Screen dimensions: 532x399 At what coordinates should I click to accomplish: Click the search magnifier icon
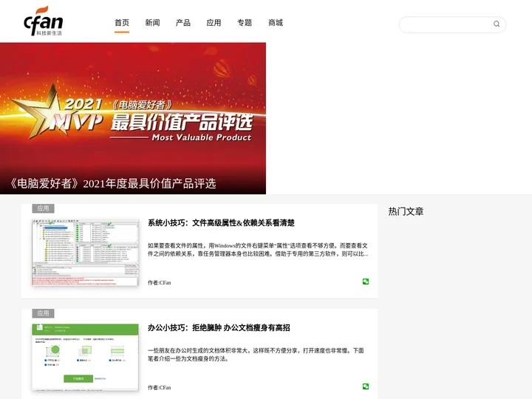pyautogui.click(x=497, y=24)
